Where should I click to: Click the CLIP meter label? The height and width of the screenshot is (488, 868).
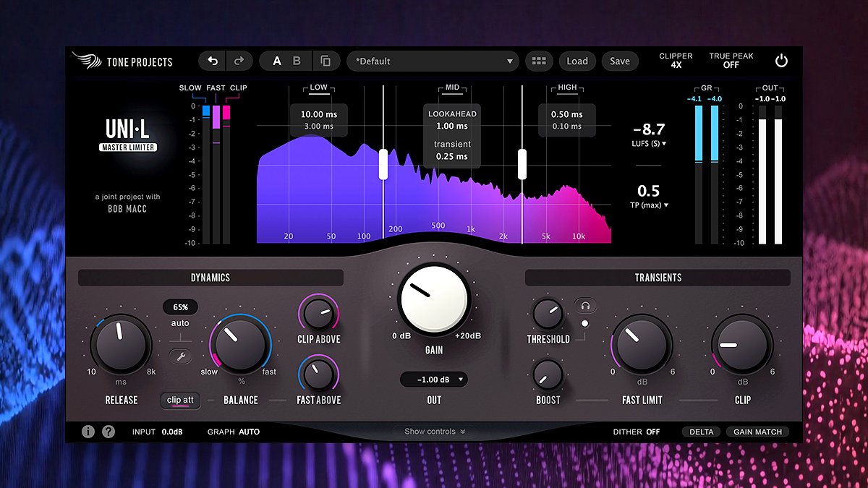[x=239, y=88]
